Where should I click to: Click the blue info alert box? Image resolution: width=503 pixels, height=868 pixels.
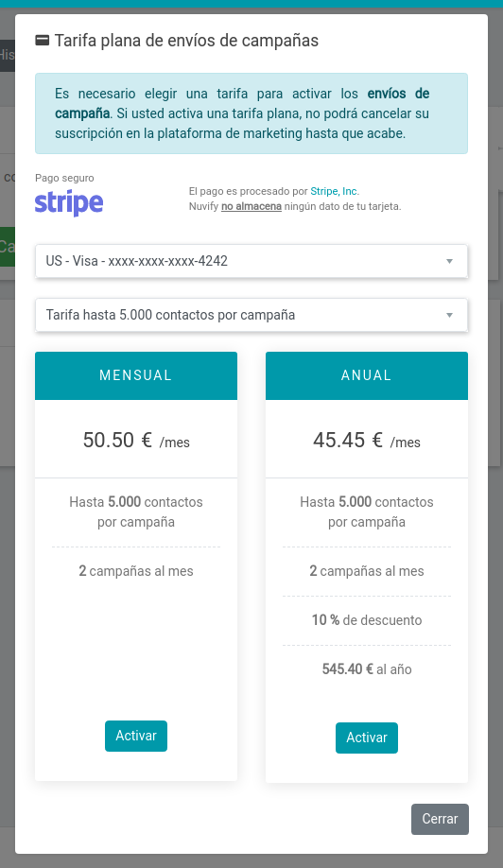251,113
